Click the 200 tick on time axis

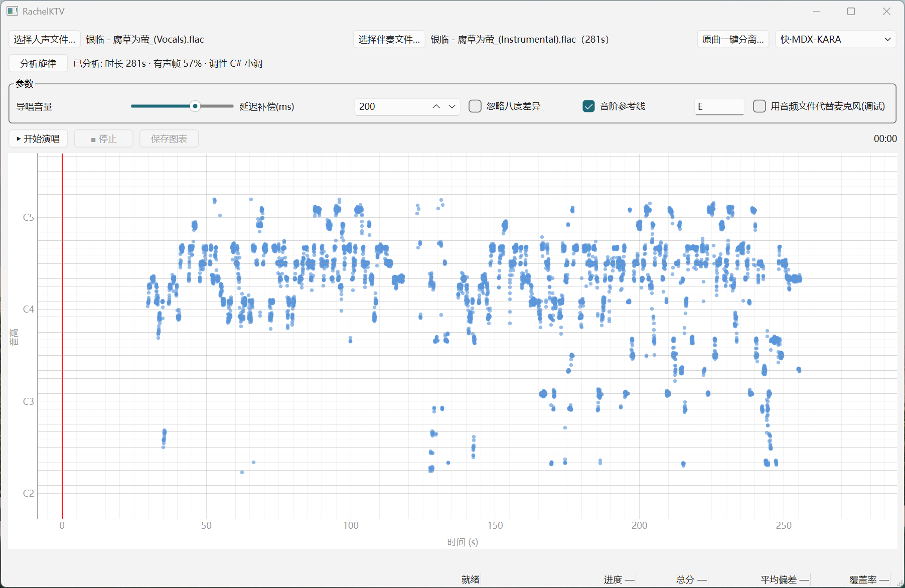639,525
